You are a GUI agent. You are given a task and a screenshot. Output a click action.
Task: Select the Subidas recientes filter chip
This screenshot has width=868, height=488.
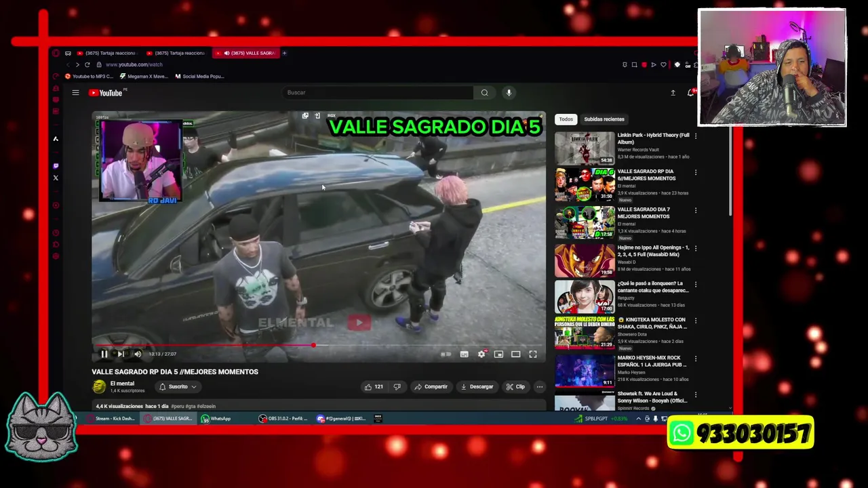click(604, 119)
